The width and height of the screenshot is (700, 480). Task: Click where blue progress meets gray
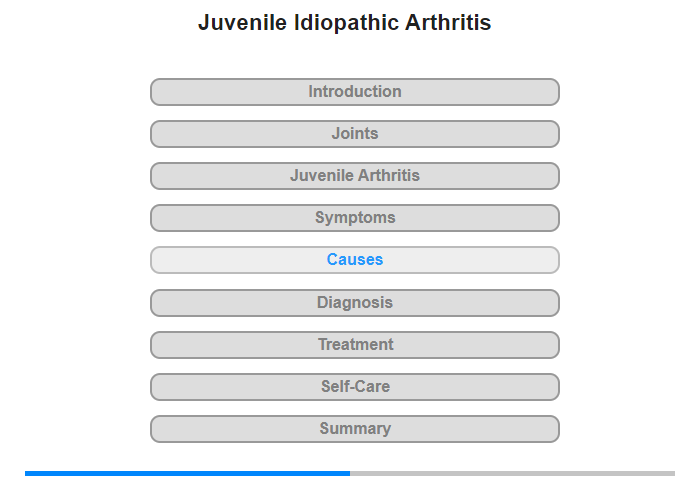(350, 473)
